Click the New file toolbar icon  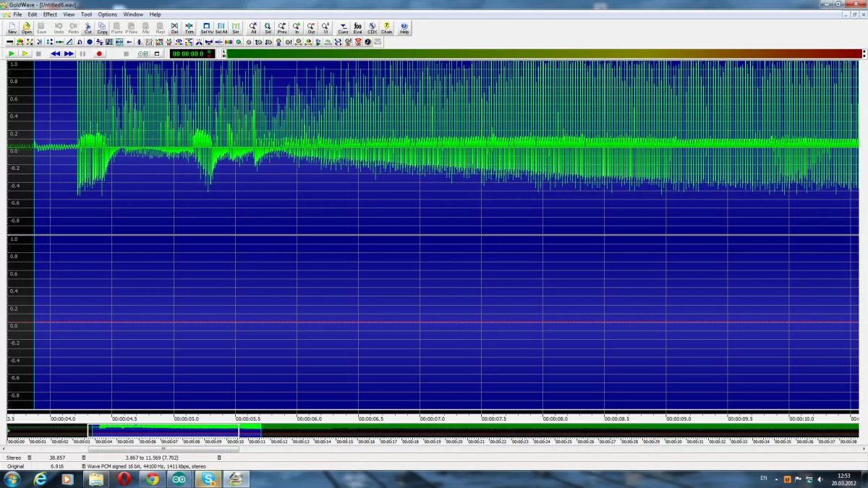coord(12,27)
